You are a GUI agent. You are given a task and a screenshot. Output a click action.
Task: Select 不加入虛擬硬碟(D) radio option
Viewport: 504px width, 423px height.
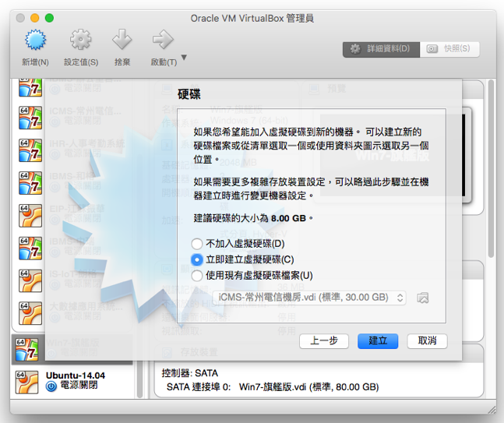(197, 244)
